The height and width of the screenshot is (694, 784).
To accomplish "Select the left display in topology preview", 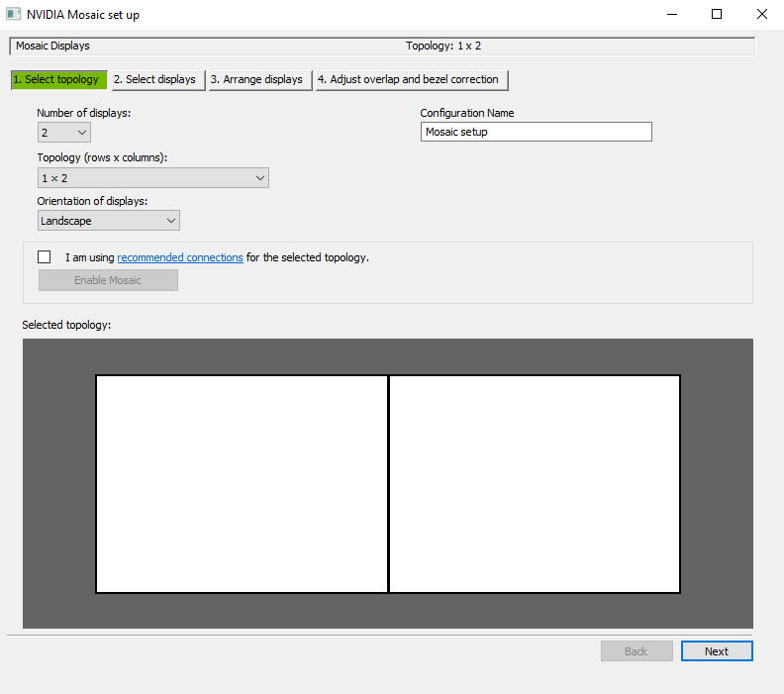I will click(242, 484).
